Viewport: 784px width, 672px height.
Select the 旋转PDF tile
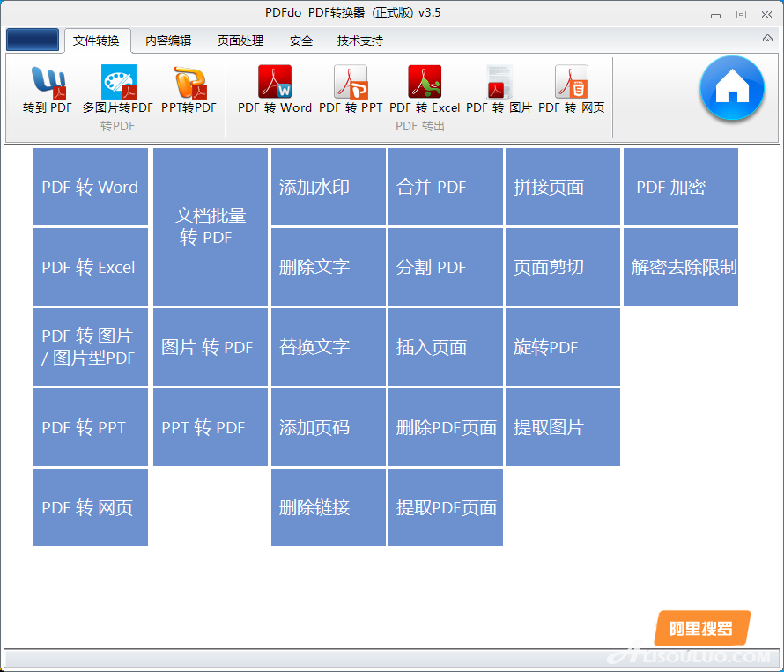click(563, 347)
